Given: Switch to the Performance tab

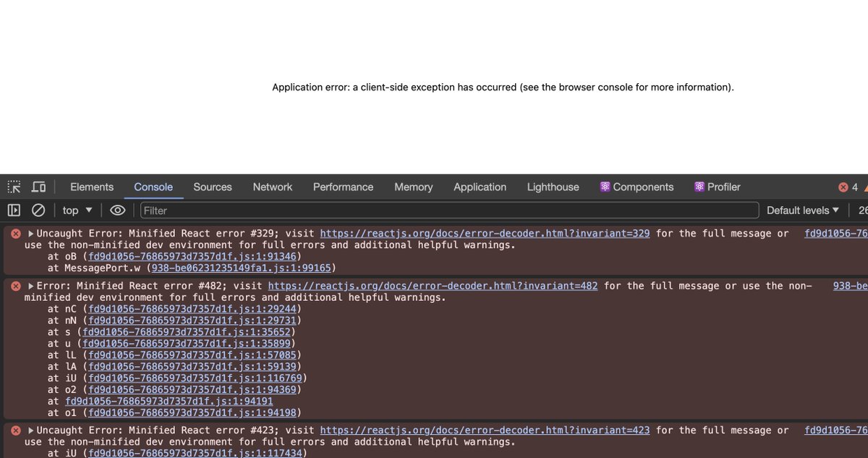Looking at the screenshot, I should tap(343, 187).
